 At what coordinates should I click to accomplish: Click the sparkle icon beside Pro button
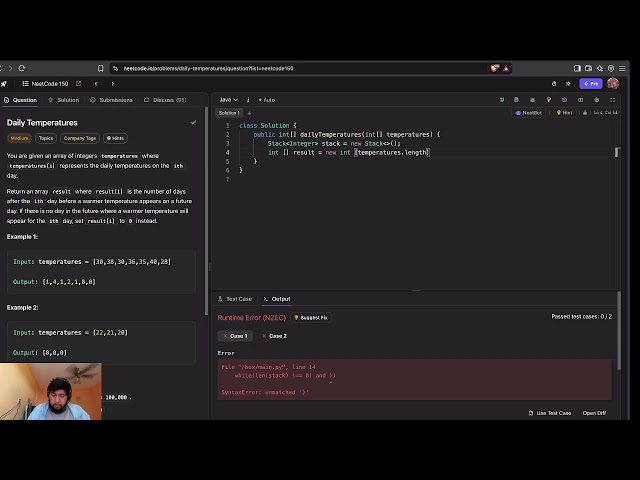tap(568, 84)
